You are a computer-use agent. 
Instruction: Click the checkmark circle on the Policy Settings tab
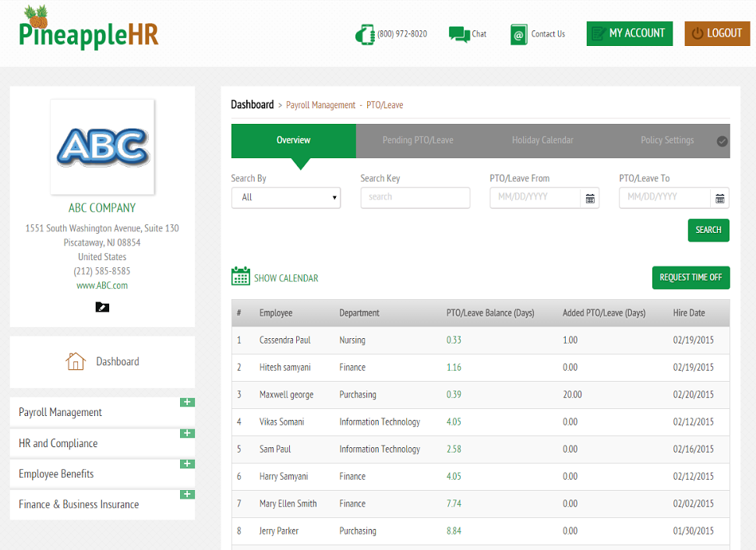click(x=722, y=141)
